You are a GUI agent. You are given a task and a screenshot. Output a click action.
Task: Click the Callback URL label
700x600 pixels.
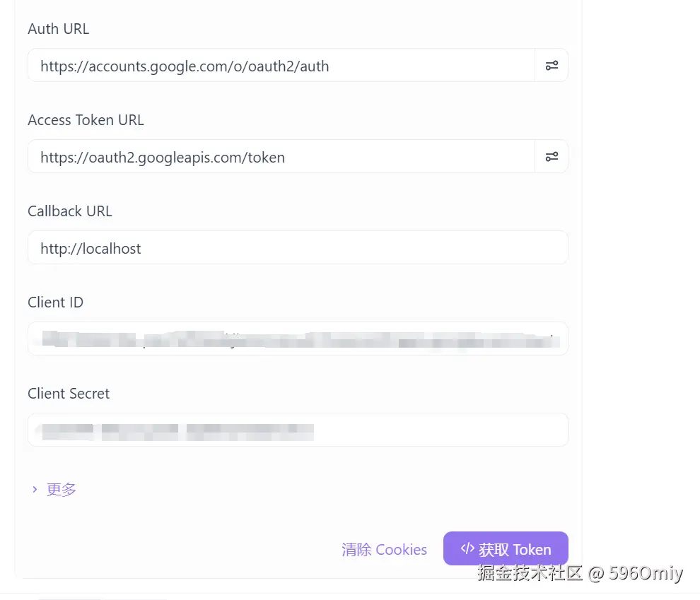[70, 211]
